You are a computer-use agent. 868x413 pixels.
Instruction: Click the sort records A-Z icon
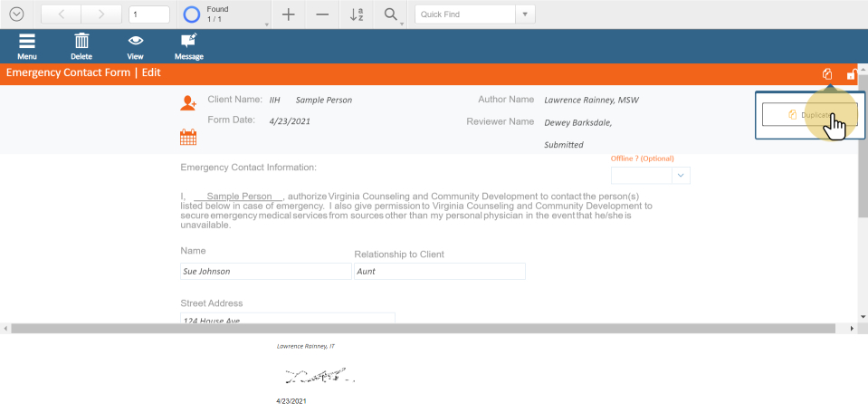pos(357,14)
